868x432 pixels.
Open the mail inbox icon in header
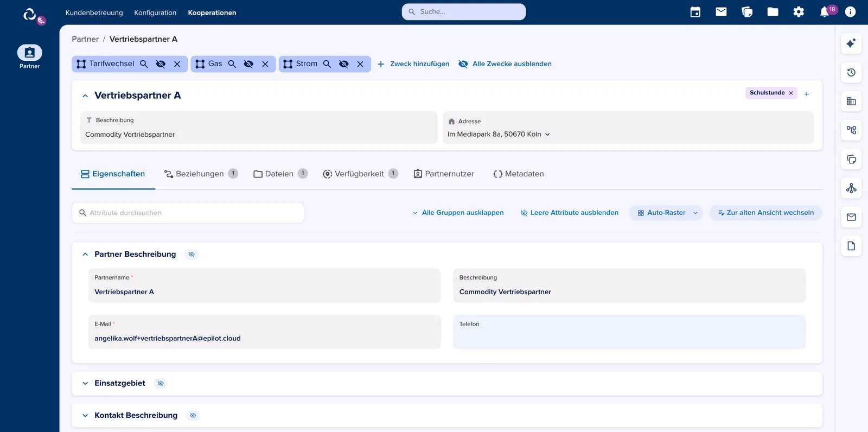[x=721, y=12]
